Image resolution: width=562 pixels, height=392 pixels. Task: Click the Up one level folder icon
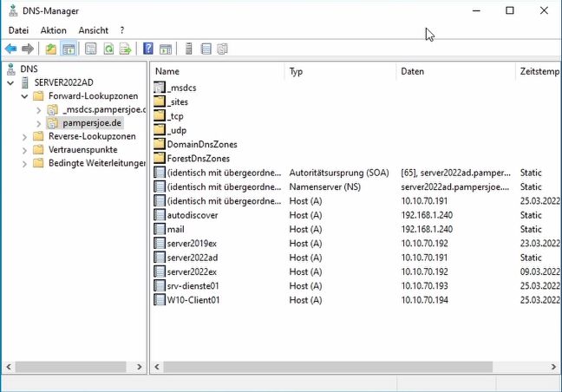(51, 49)
